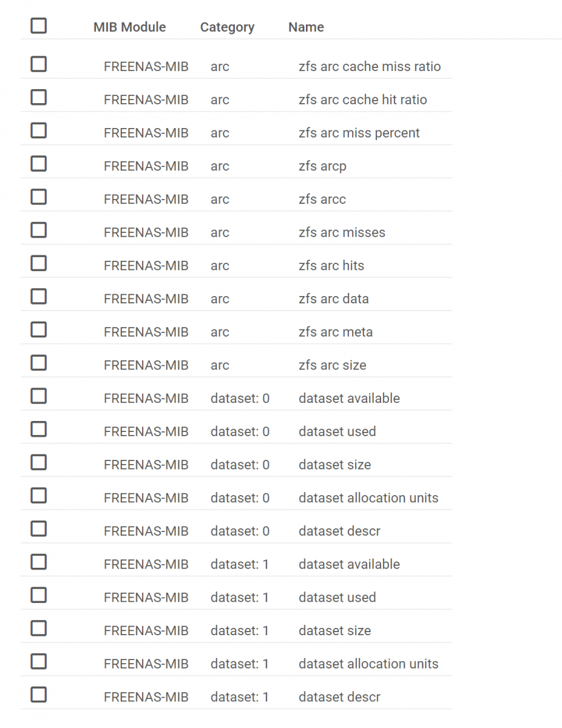
Task: Select the zfs arc meta checkbox
Action: [39, 329]
